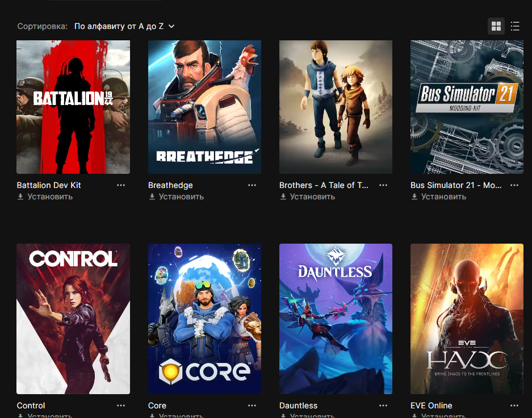Viewport: 532px width, 418px height.
Task: Open the Breathedge cover thumbnail
Action: click(204, 107)
